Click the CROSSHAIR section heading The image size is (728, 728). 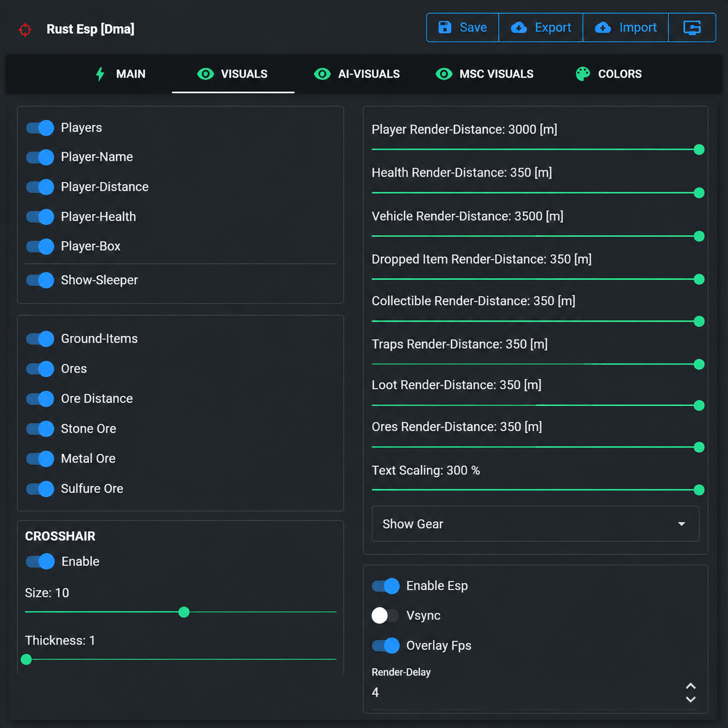coord(60,536)
